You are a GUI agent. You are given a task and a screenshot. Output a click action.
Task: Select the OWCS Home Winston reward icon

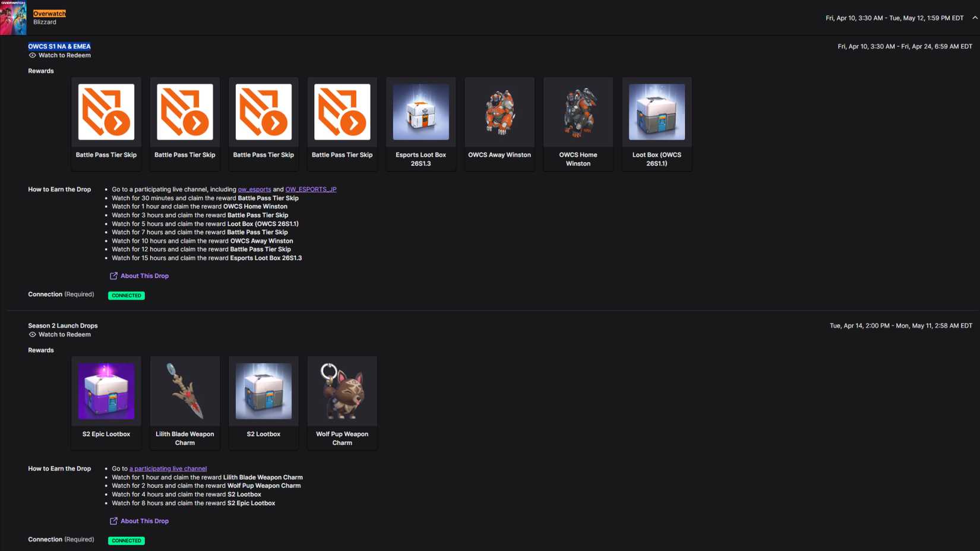coord(578,112)
